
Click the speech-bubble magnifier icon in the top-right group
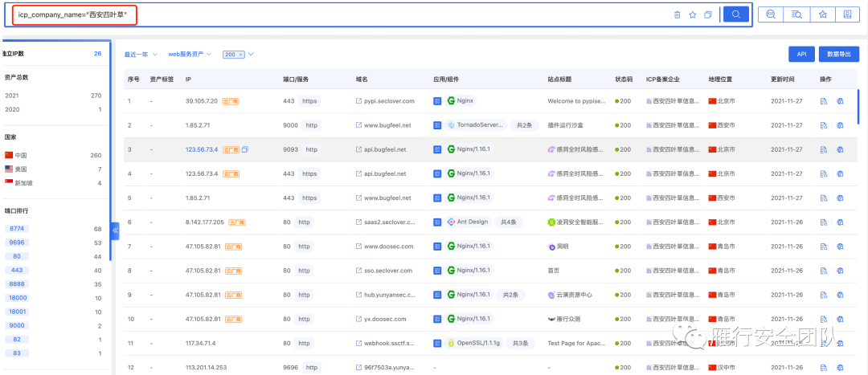[x=771, y=14]
